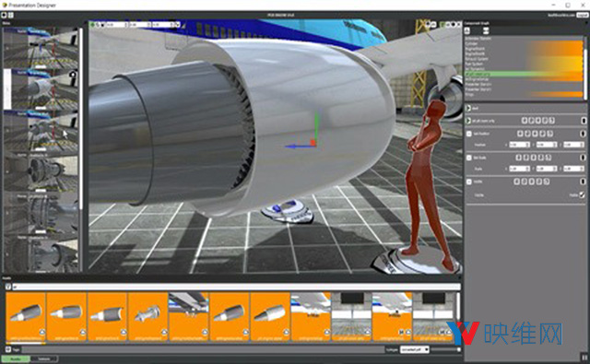Image resolution: width=590 pixels, height=364 pixels.
Task: Click the asset search input field
Action: [236, 287]
